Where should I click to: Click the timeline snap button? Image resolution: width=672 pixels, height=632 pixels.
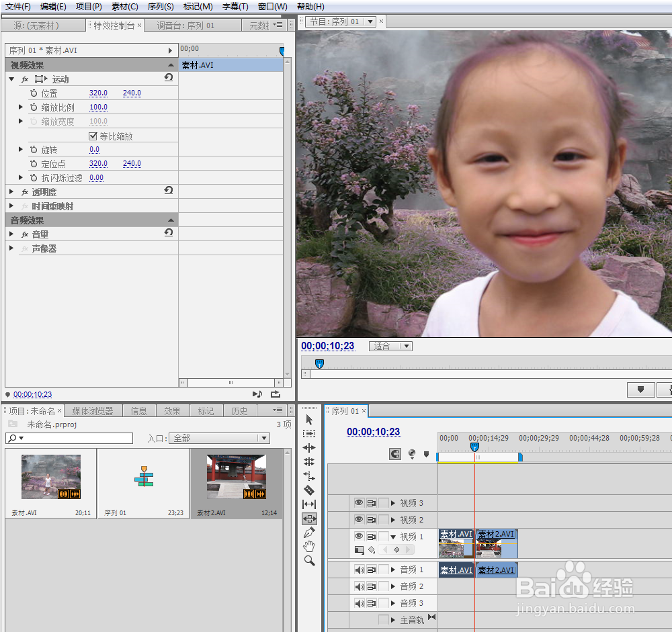point(395,454)
